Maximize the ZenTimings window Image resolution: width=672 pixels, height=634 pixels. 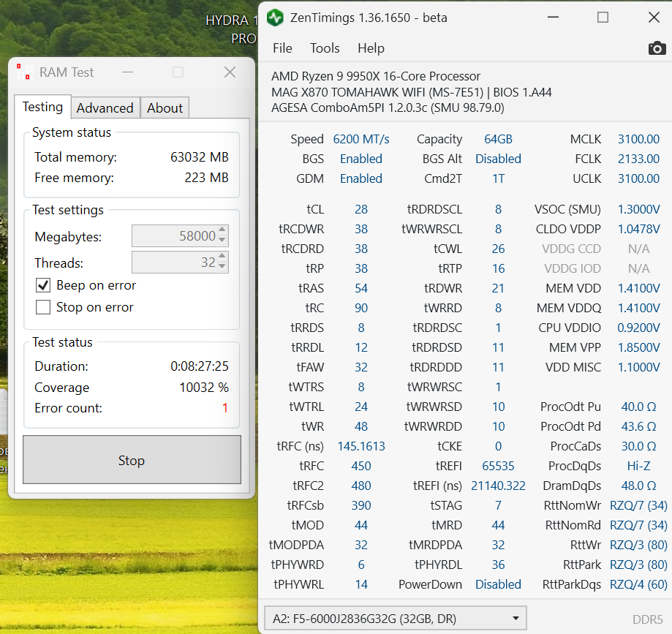pos(603,18)
